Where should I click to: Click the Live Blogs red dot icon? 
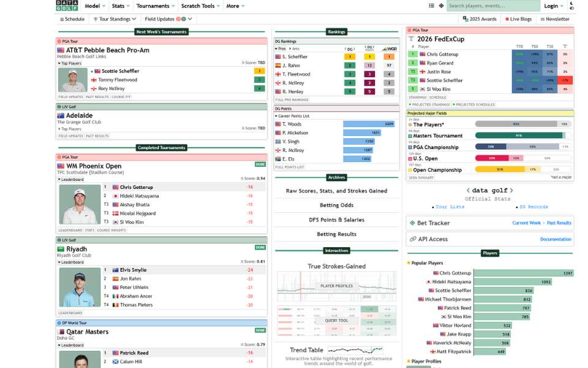(x=507, y=19)
